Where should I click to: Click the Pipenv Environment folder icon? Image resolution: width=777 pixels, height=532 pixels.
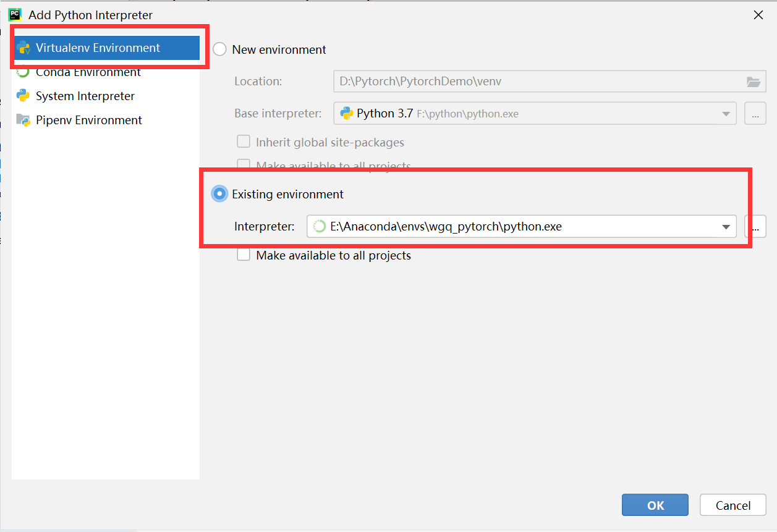23,120
